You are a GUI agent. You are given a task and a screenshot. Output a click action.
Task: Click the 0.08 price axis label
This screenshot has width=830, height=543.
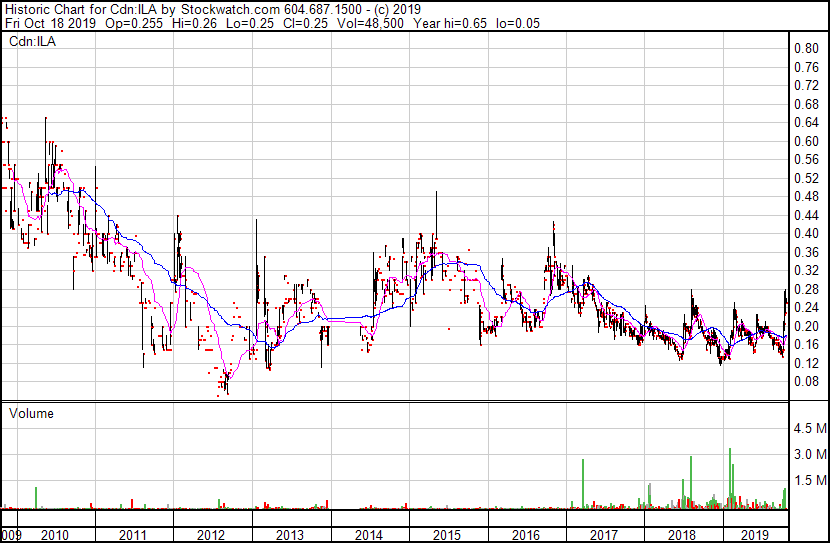click(x=806, y=381)
